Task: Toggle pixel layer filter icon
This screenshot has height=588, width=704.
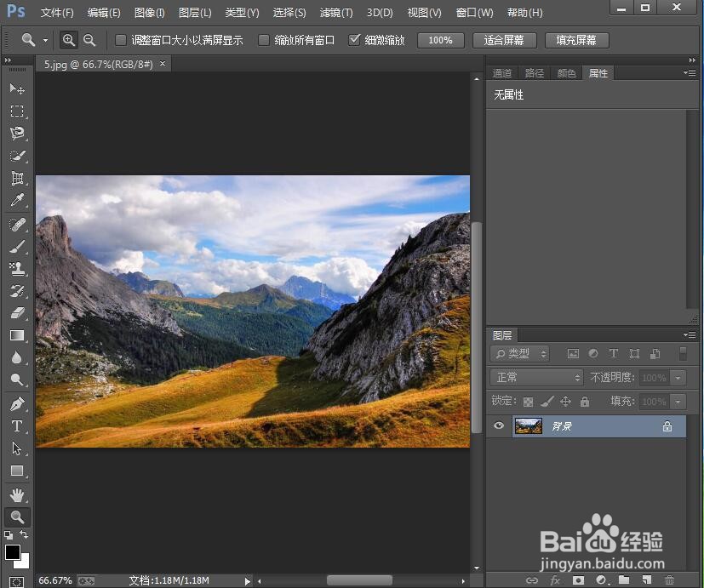Action: pos(573,354)
